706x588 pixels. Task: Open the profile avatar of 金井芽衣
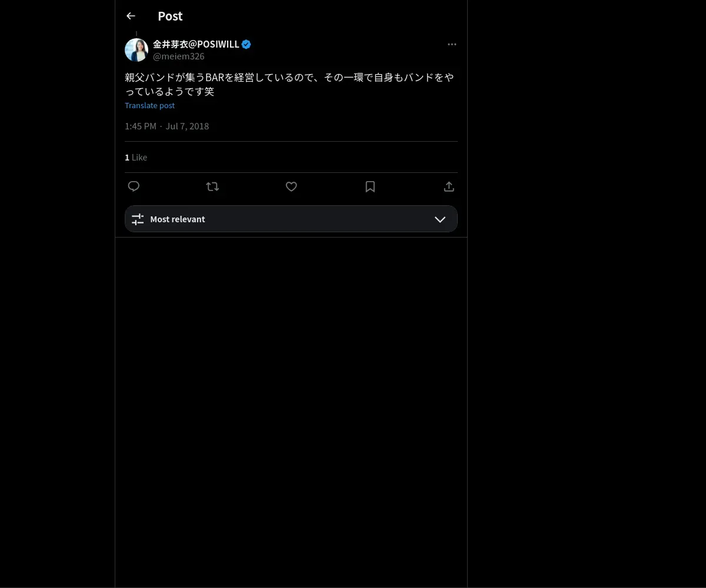coord(136,50)
